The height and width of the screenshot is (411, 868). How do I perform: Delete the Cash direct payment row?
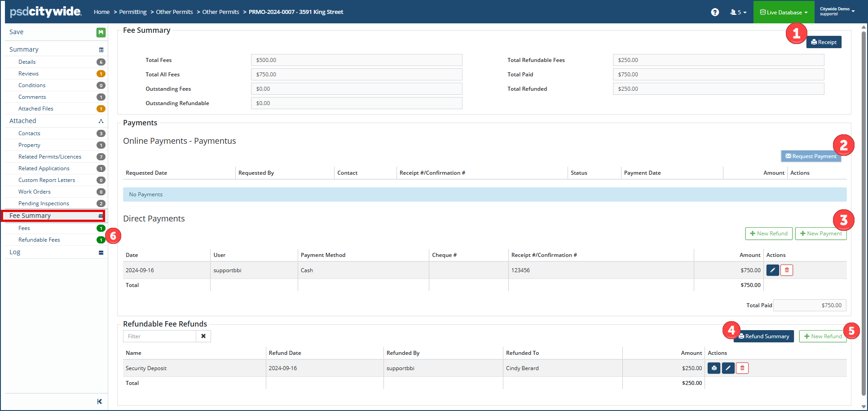click(787, 270)
